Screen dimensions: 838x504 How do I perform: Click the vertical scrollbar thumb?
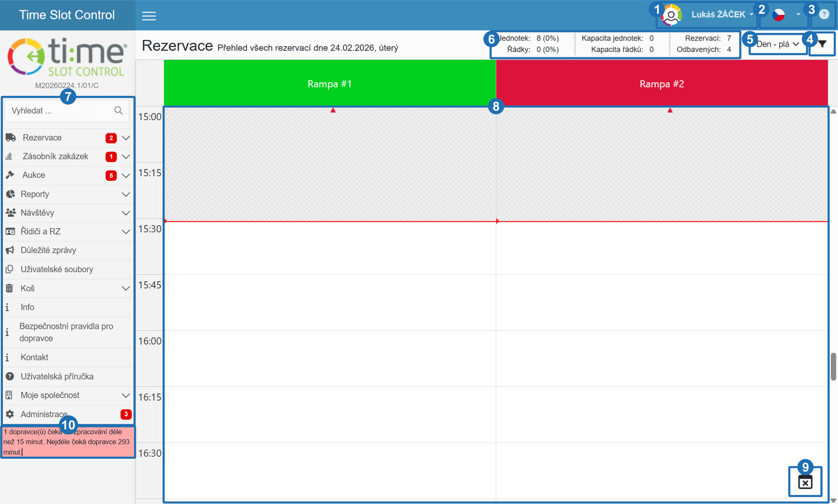click(x=833, y=366)
